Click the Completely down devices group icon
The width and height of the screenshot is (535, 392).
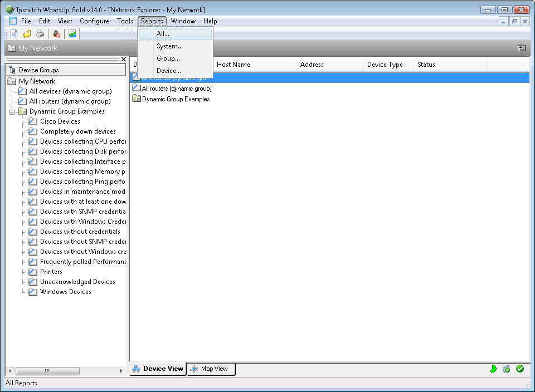(33, 131)
